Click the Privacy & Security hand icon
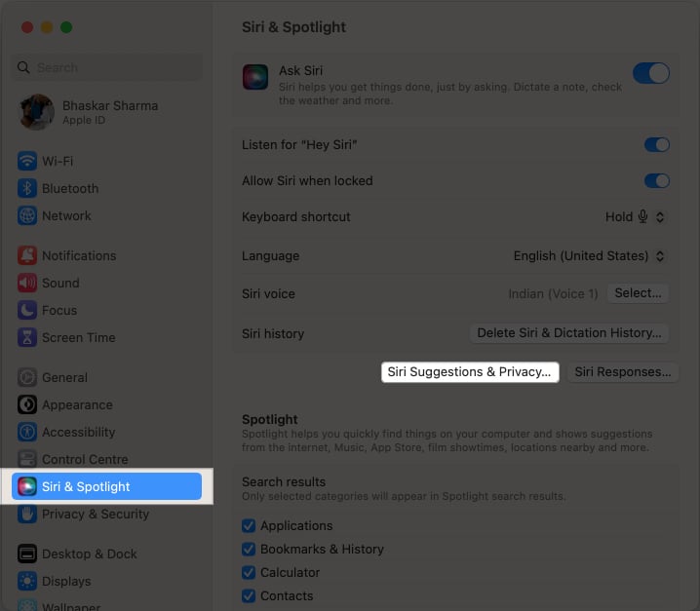This screenshot has width=700, height=611. click(x=27, y=514)
